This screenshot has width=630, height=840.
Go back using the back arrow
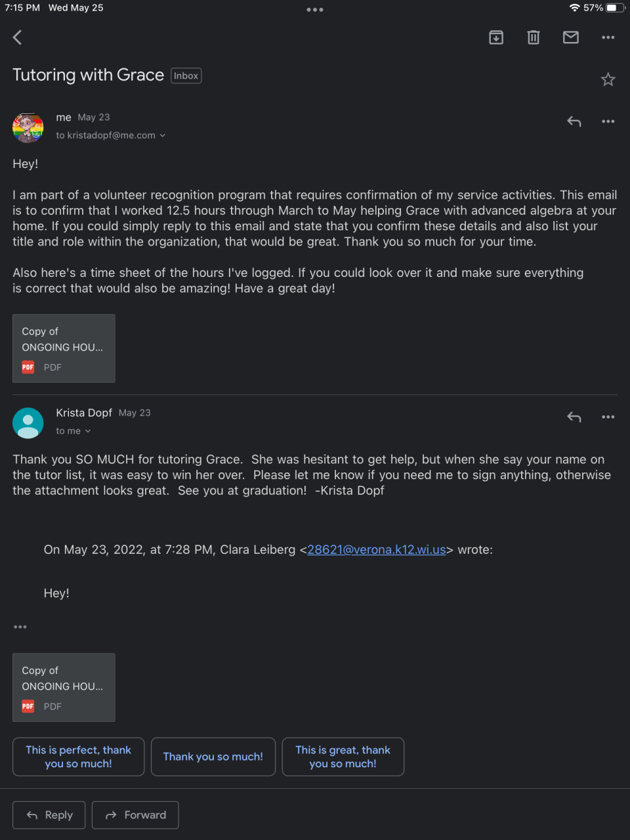(18, 37)
